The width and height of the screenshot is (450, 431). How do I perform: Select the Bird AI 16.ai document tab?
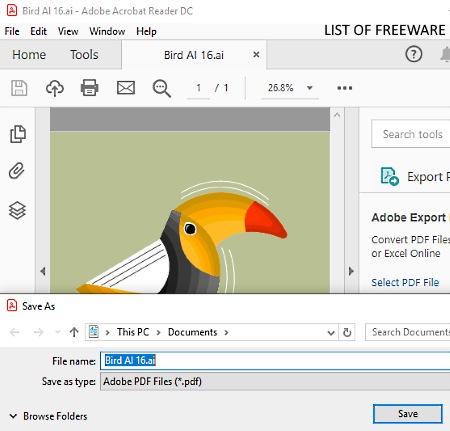click(x=194, y=55)
